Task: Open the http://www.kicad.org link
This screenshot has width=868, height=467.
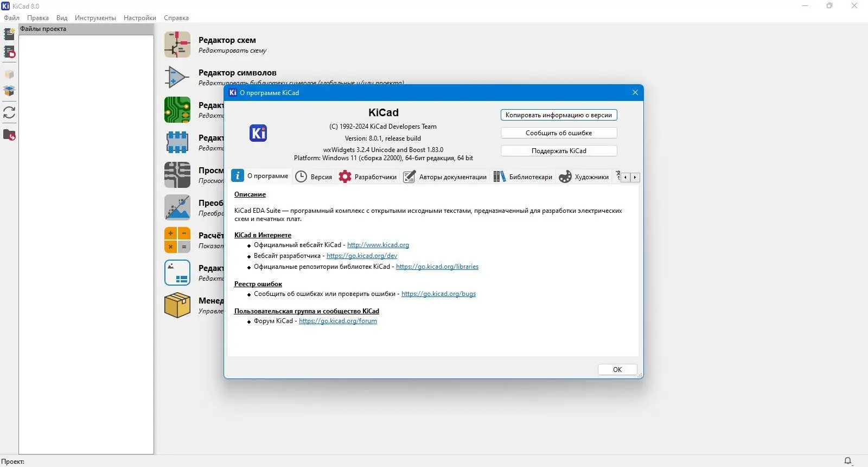Action: point(378,245)
